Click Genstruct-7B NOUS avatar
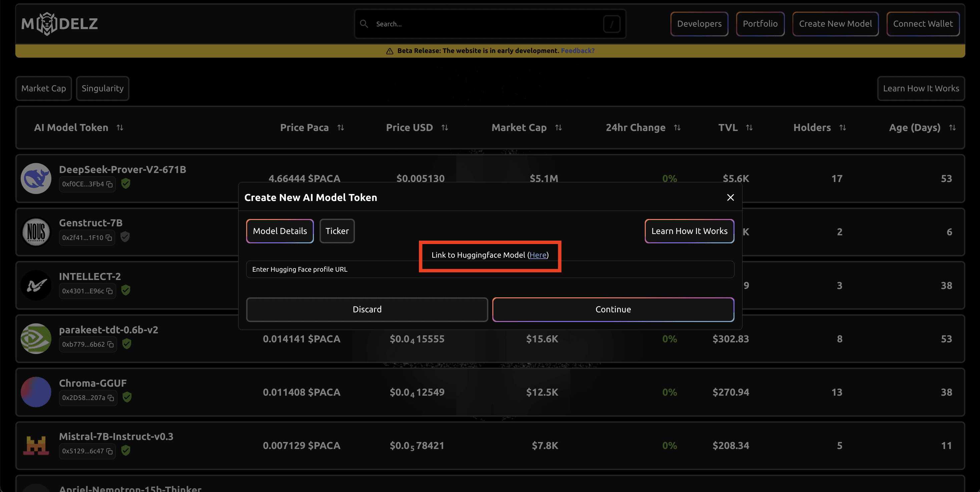Image resolution: width=980 pixels, height=492 pixels. (x=36, y=232)
